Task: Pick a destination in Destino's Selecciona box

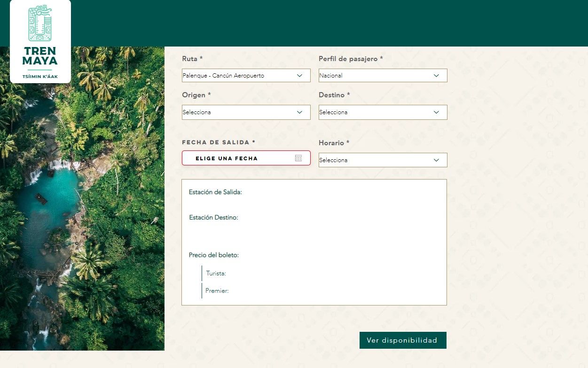Action: [x=376, y=112]
